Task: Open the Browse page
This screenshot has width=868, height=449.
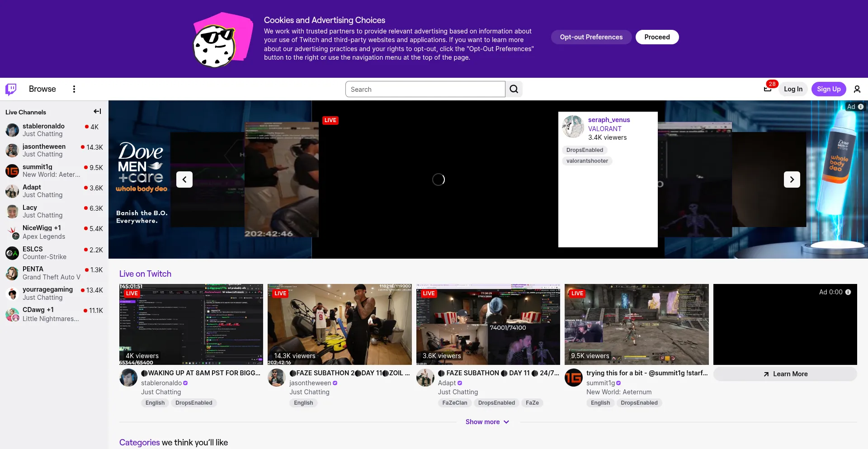Action: point(42,89)
